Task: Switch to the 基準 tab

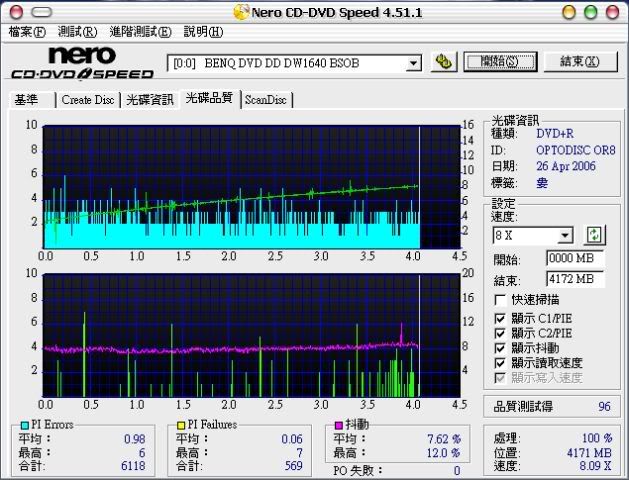Action: (x=32, y=99)
